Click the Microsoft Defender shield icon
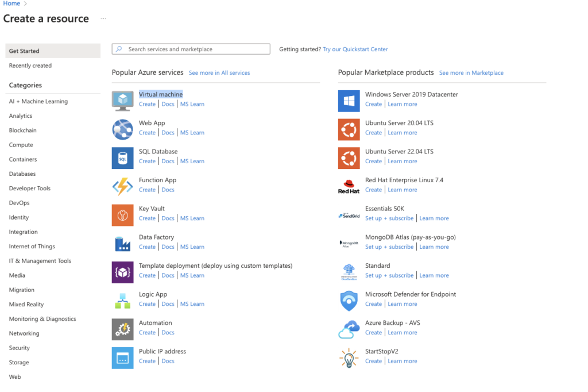This screenshot has height=392, width=588. tap(349, 301)
